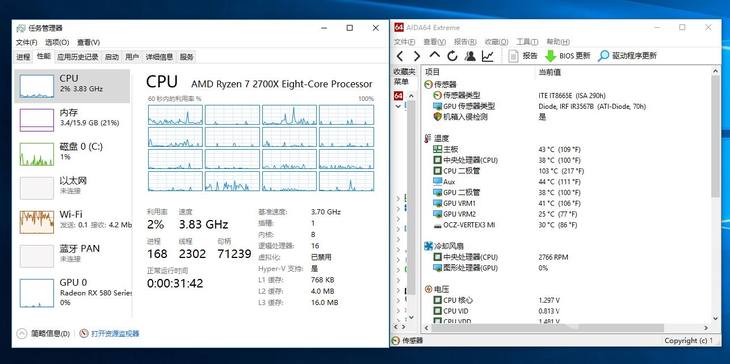The image size is (730, 364).
Task: Click the 简略信息(D) collapse arrow
Action: pos(21,333)
